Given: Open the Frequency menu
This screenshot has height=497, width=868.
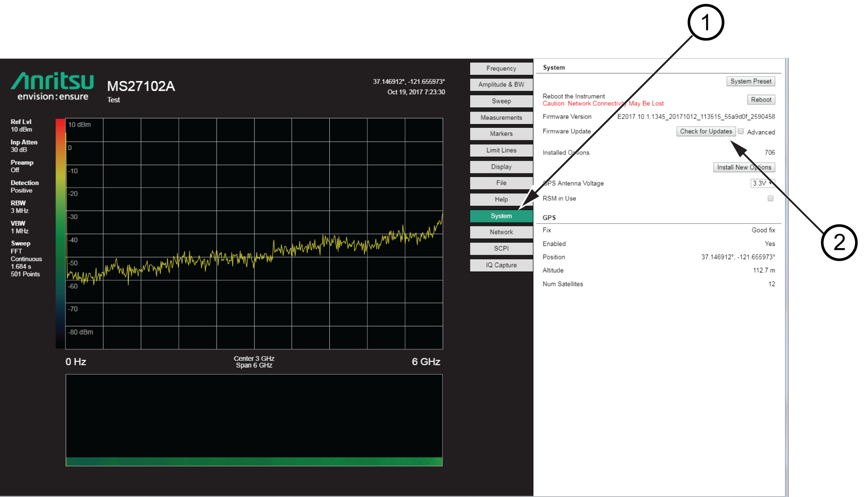Looking at the screenshot, I should 501,68.
